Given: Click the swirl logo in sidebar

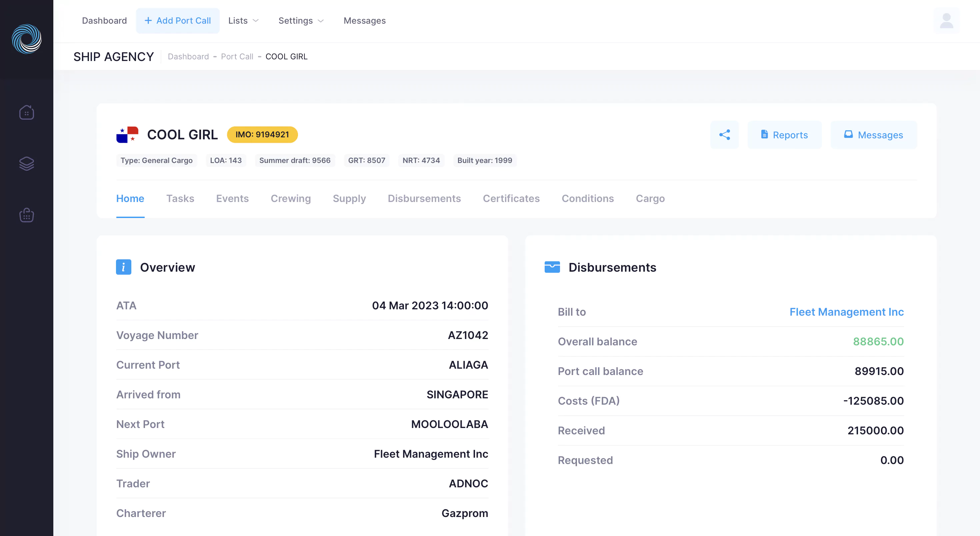Looking at the screenshot, I should (x=27, y=39).
